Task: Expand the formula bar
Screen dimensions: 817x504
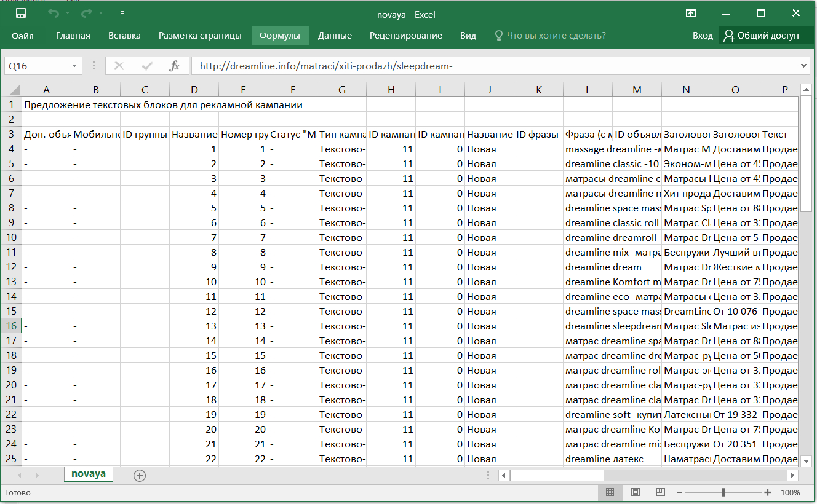Action: coord(804,66)
